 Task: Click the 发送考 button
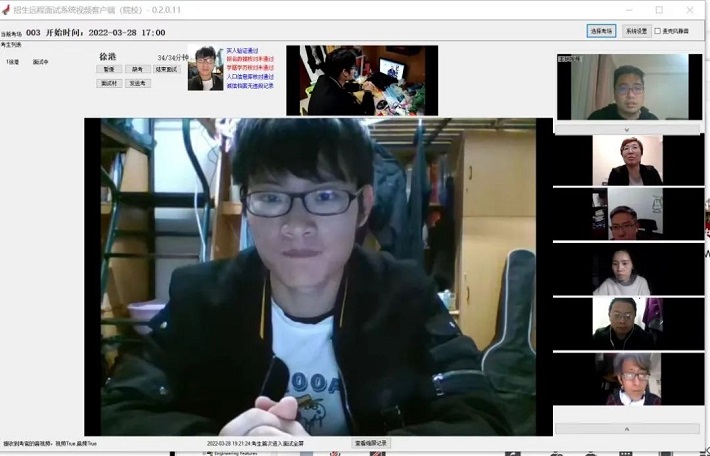(138, 83)
